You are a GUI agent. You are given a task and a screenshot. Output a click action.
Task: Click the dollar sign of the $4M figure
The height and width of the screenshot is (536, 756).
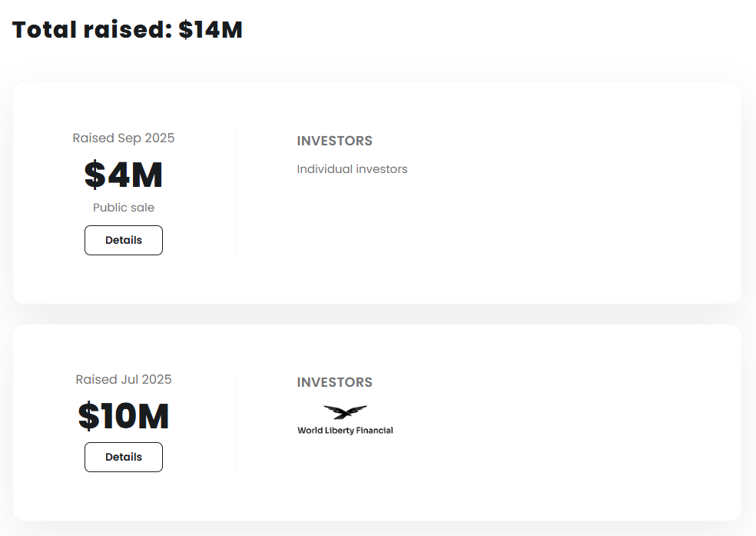point(95,175)
